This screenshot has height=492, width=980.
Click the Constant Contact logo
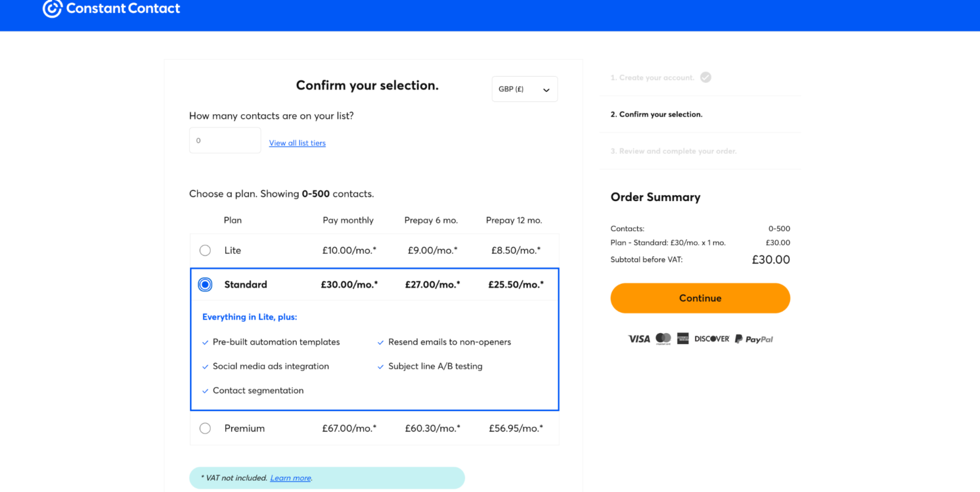click(x=111, y=9)
